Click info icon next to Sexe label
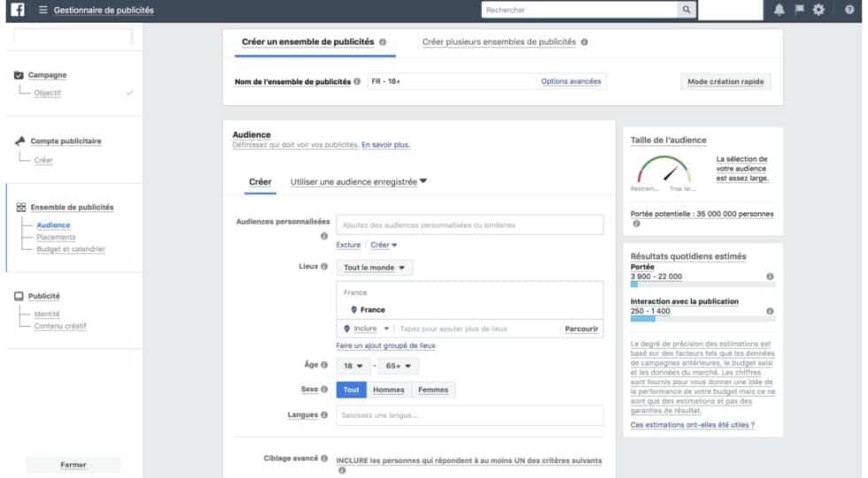The width and height of the screenshot is (868, 478). [324, 389]
